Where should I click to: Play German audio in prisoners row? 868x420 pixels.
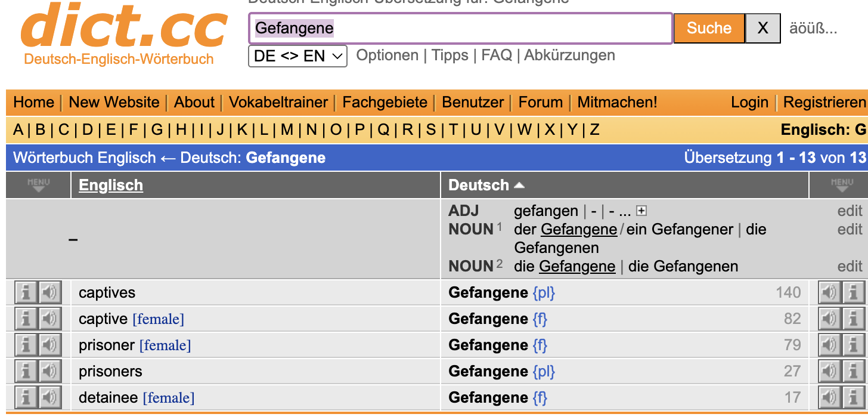829,371
